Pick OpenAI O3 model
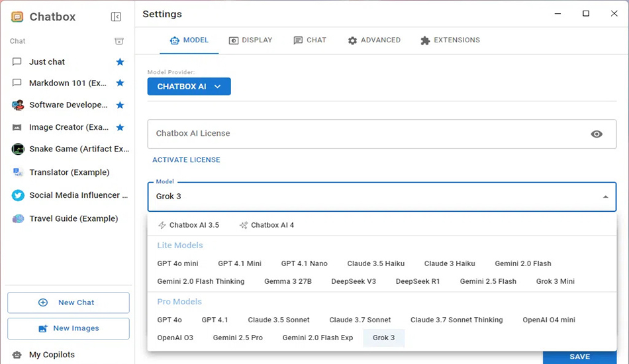Screen dimensions: 629x364 coord(175,338)
